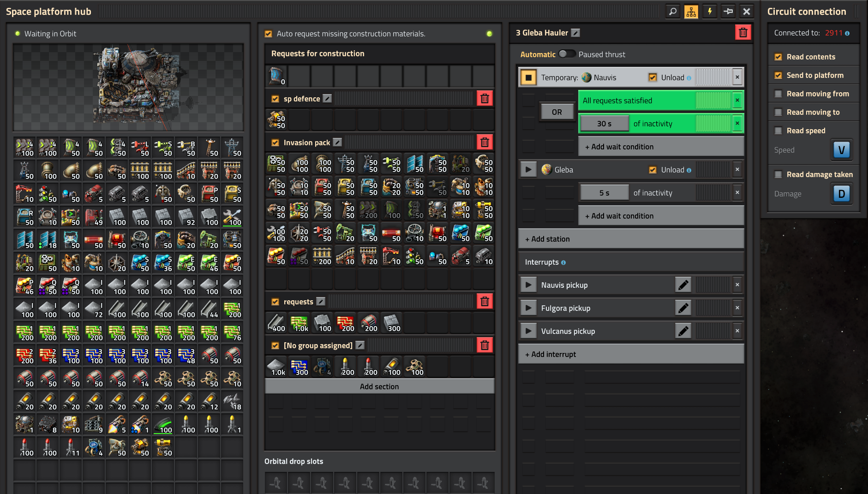Select the D damage signal slot
The height and width of the screenshot is (494, 868).
coord(842,194)
